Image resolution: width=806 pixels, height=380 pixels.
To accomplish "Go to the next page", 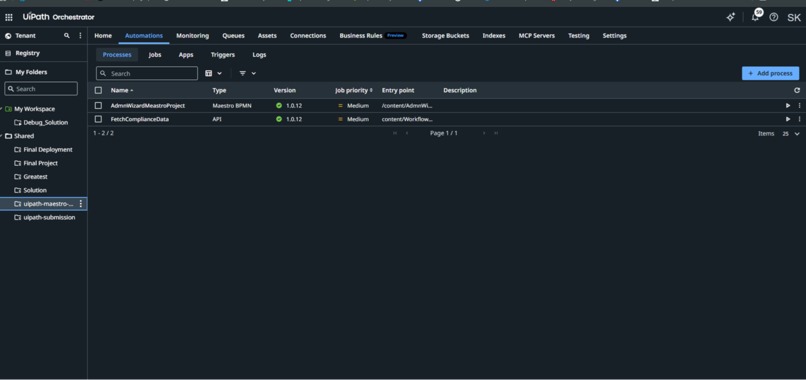I will (484, 133).
